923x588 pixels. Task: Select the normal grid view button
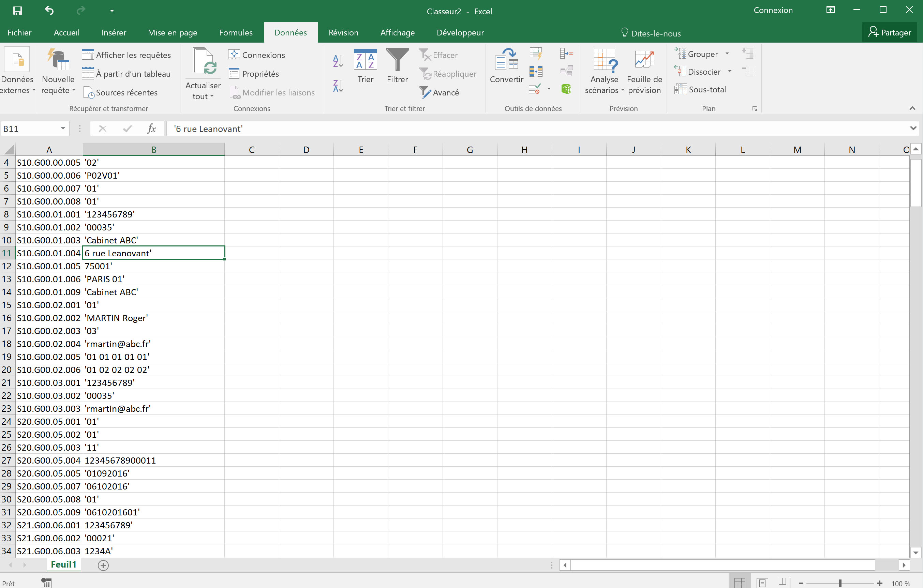tap(740, 583)
